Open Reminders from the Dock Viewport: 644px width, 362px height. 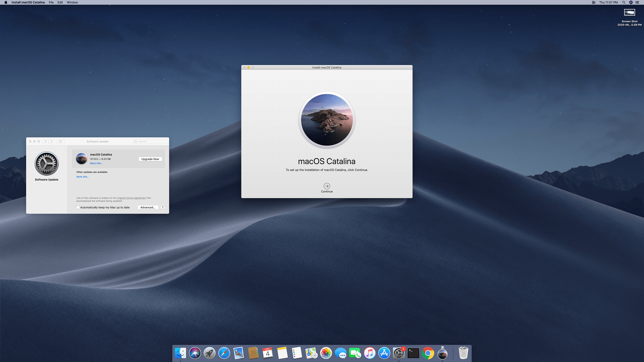point(297,353)
